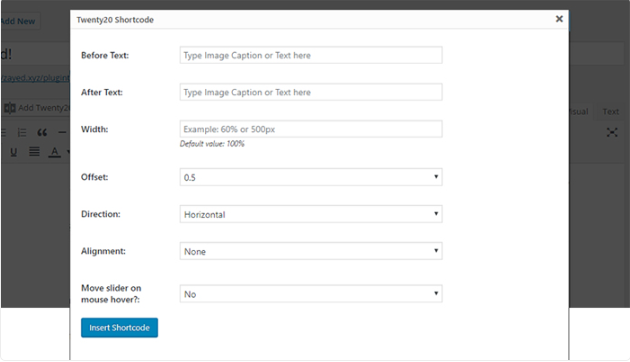Open the Direction dropdown showing Horizontal

click(x=311, y=214)
